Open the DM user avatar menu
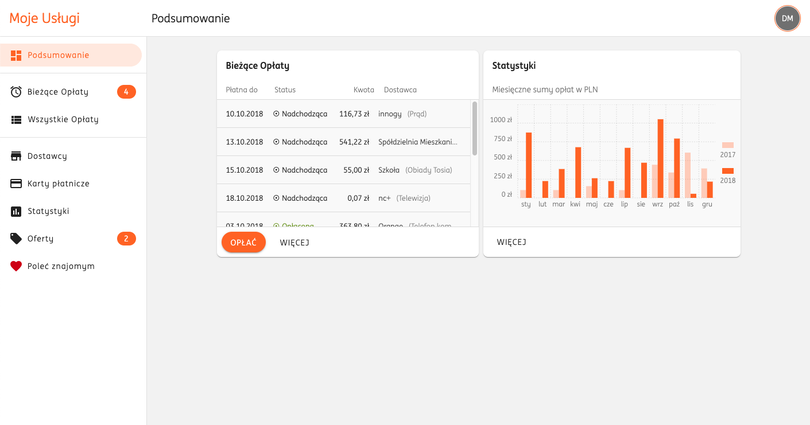Screen dimensions: 810x425 click(787, 18)
